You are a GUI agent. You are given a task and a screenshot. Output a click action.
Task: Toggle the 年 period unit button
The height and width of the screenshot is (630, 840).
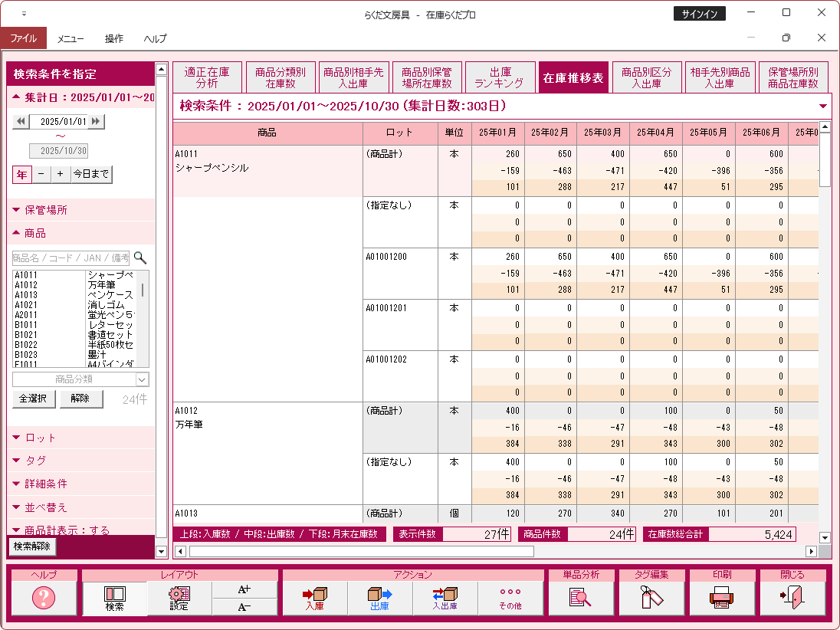pyautogui.click(x=22, y=175)
